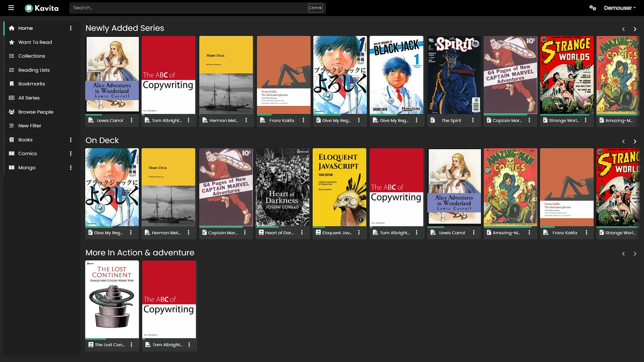Focus the Search input field
The image size is (644, 362).
(x=197, y=8)
